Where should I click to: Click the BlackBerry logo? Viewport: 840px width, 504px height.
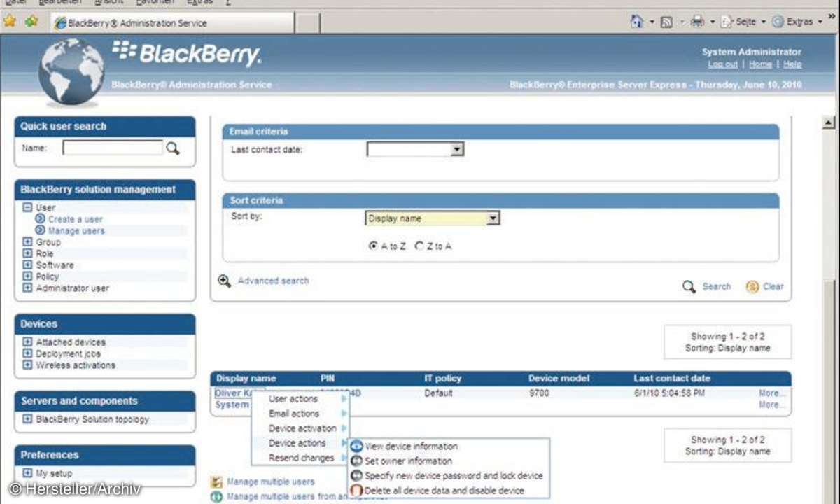coord(186,54)
